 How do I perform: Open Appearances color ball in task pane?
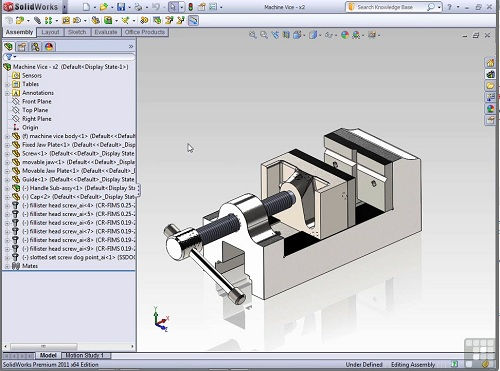[x=490, y=109]
